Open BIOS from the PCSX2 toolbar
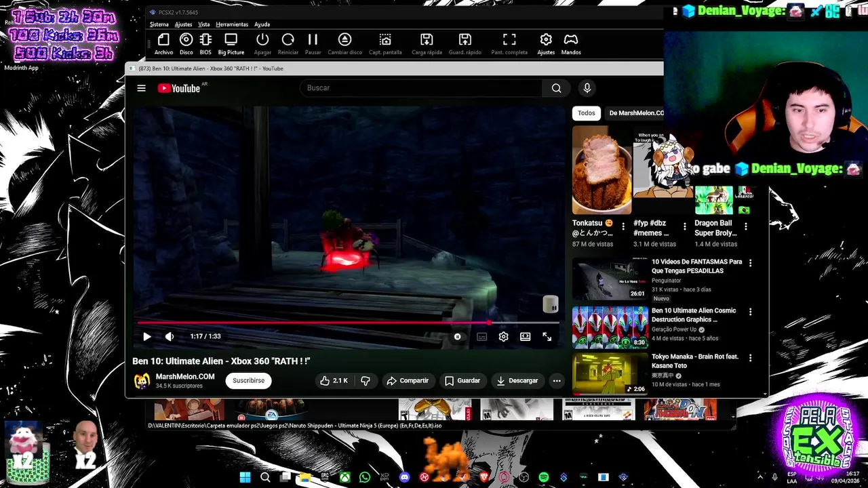Image resolution: width=868 pixels, height=488 pixels. tap(205, 44)
